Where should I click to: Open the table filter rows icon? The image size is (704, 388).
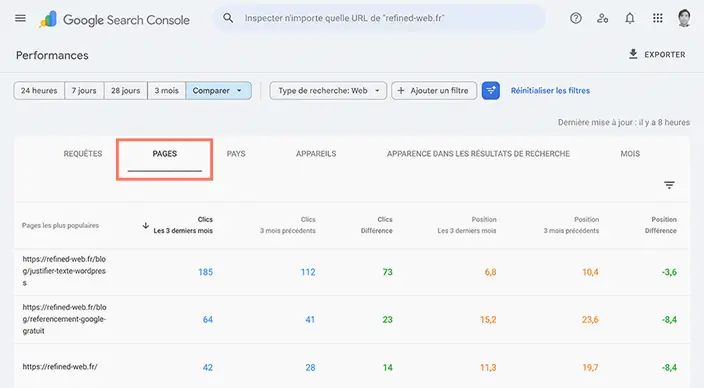point(669,185)
